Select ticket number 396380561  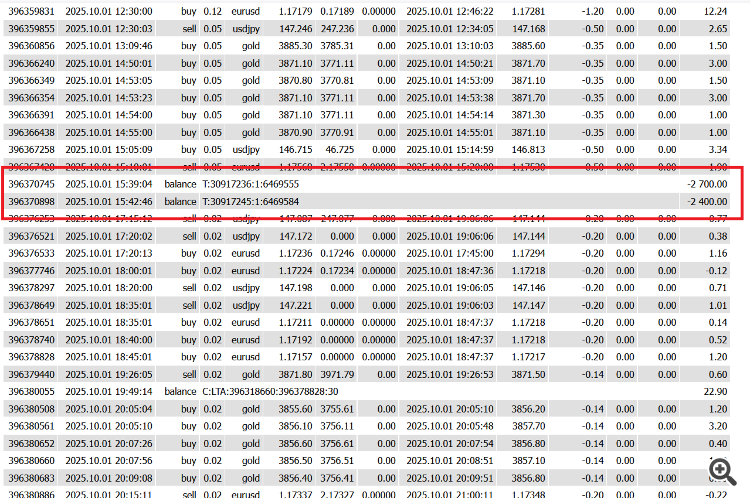[x=32, y=426]
